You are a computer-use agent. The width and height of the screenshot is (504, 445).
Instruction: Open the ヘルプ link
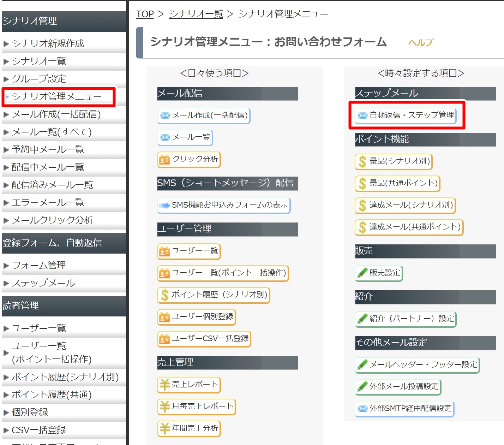pos(420,43)
